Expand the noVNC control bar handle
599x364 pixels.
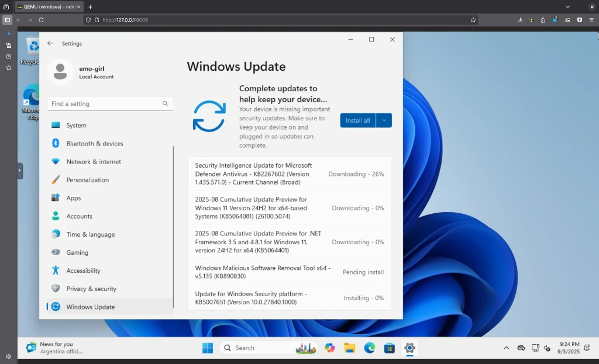20,171
